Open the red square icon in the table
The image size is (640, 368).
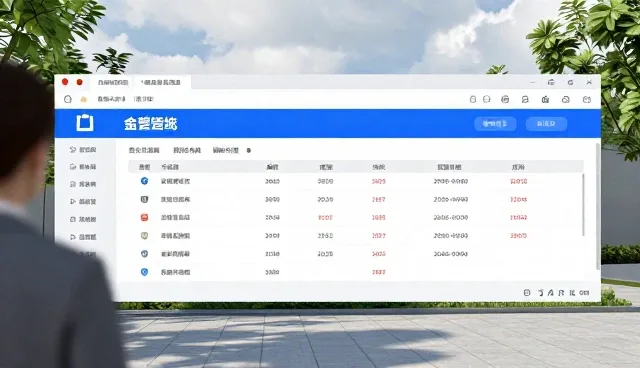[144, 217]
